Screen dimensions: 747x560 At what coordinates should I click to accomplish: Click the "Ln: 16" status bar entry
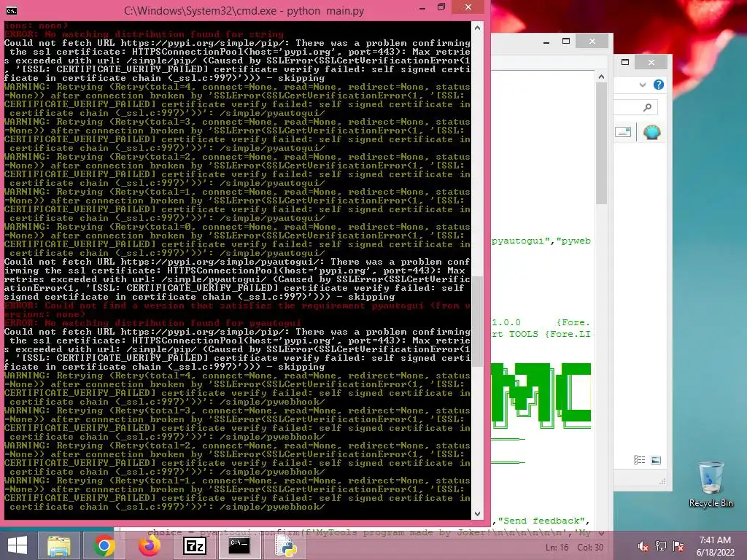pyautogui.click(x=557, y=548)
